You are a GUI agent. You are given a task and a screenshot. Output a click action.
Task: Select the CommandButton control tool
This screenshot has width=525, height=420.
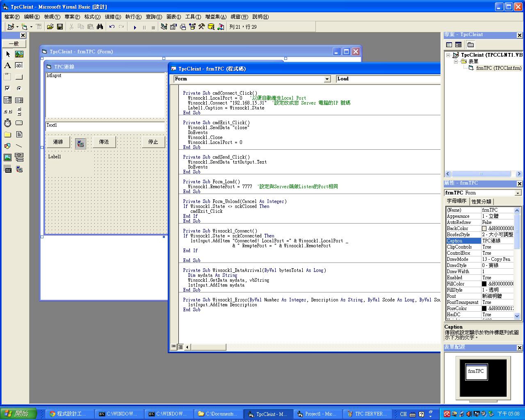19,77
